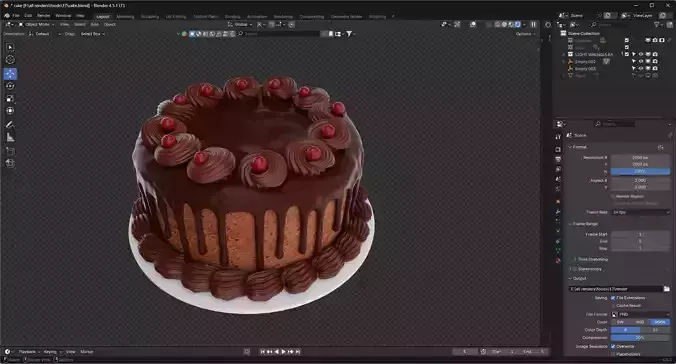Open the viewport Options dropdown
Screen dimensions: 676x364
pos(526,34)
